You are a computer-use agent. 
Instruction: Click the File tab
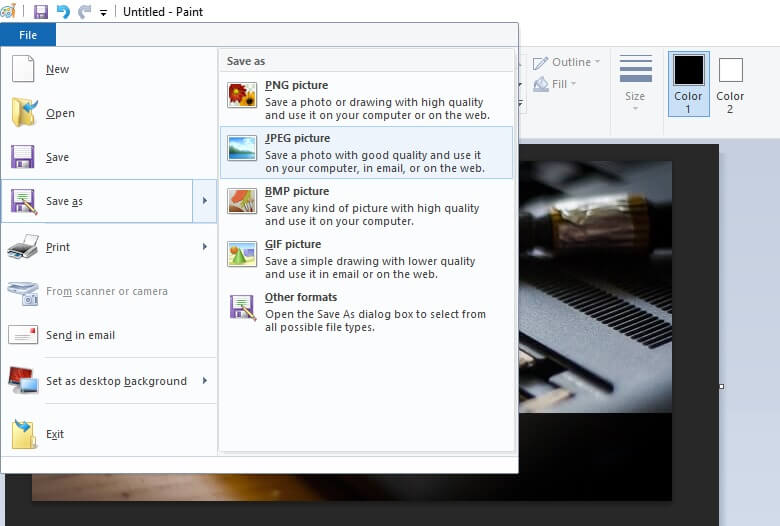click(28, 35)
